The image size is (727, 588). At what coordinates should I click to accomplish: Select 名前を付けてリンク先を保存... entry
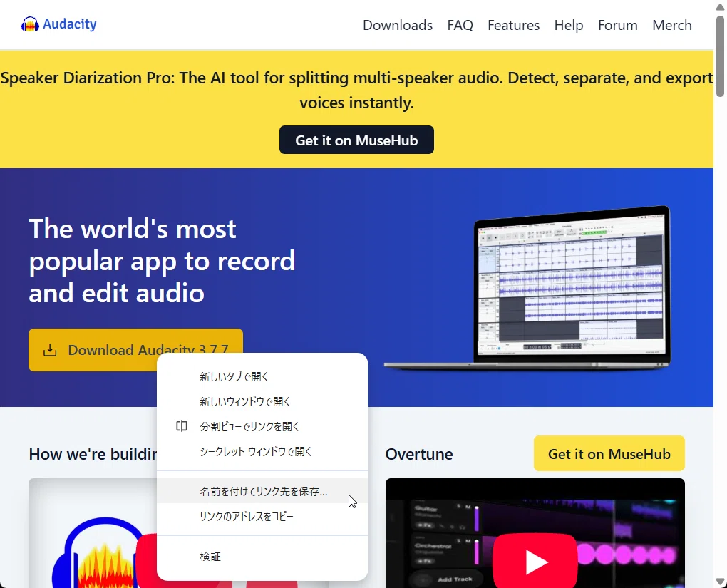pos(262,491)
